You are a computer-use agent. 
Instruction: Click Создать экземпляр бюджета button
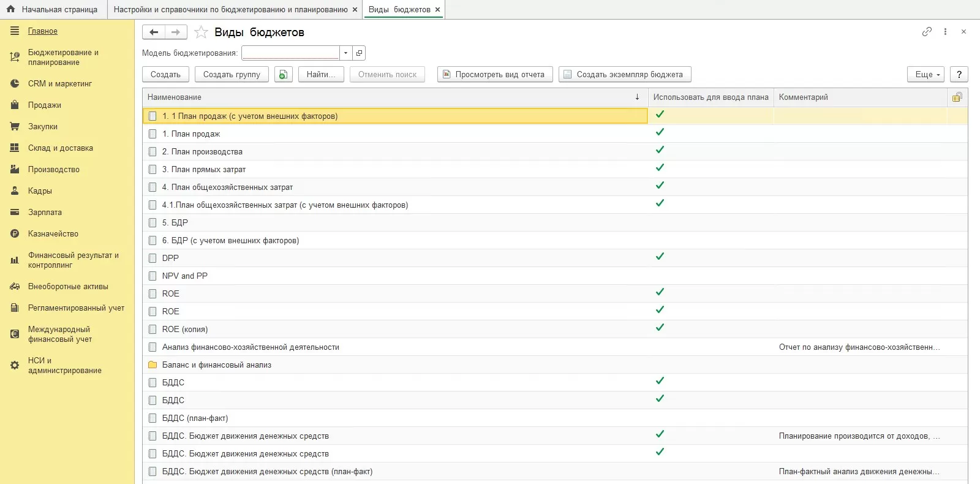pos(624,75)
